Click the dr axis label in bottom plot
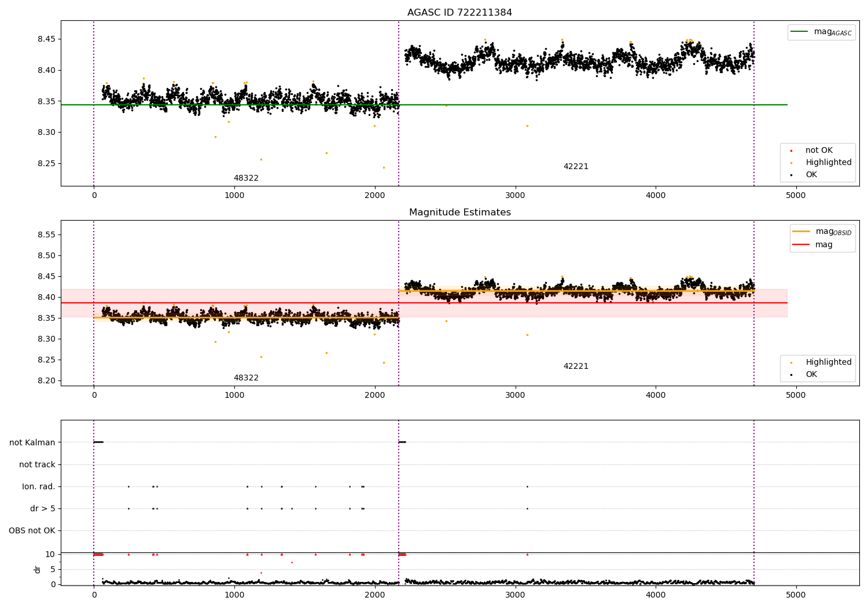868x608 pixels. pyautogui.click(x=38, y=569)
